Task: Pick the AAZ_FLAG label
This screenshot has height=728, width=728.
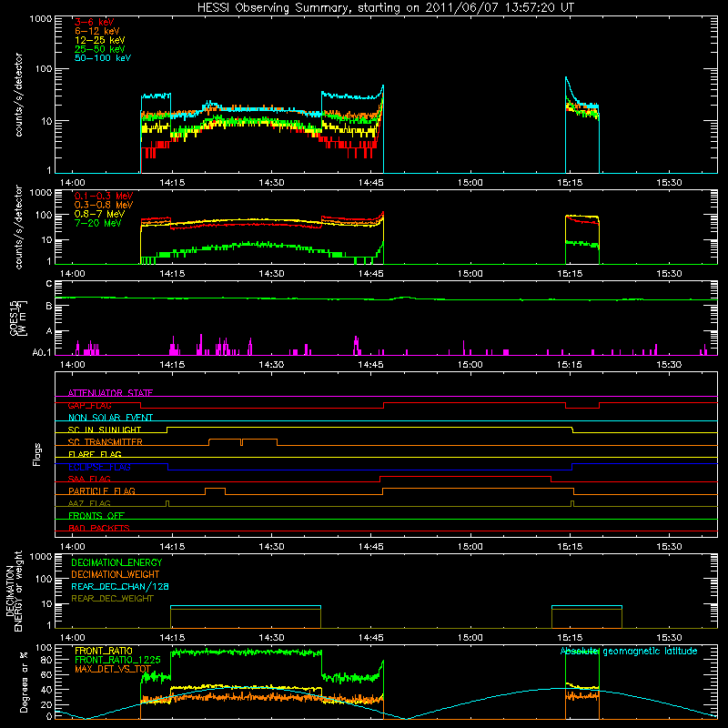Action: pyautogui.click(x=89, y=503)
